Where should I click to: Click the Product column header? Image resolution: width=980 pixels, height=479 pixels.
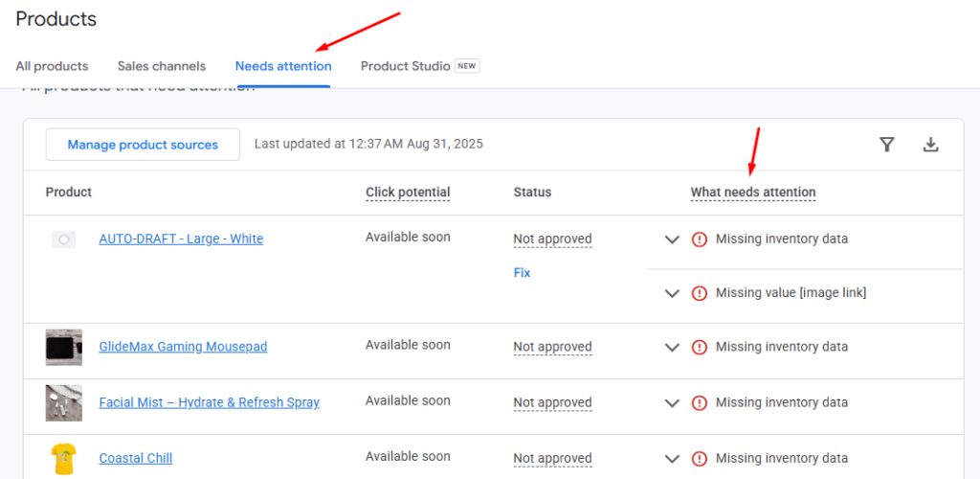(69, 192)
